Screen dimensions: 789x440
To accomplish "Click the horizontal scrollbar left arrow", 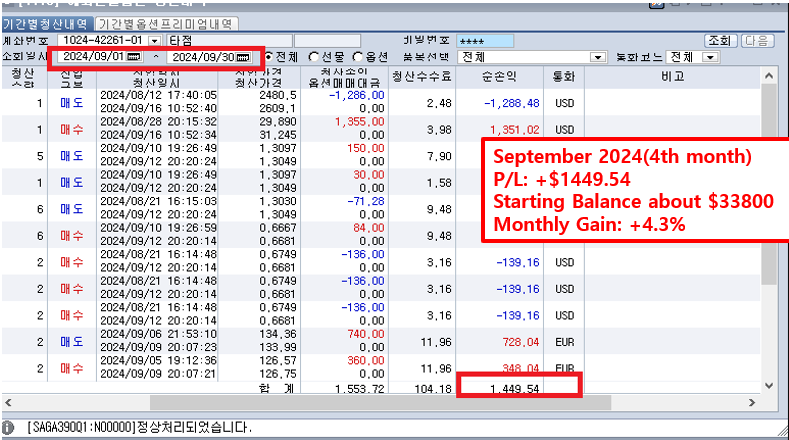I will (8, 401).
